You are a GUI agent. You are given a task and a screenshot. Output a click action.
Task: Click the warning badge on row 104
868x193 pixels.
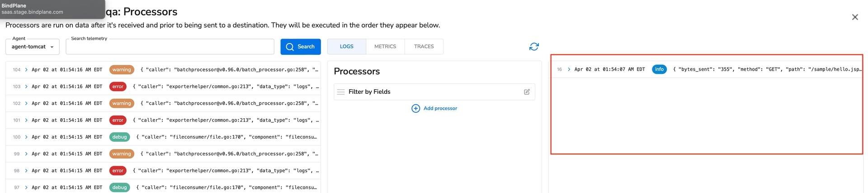122,70
